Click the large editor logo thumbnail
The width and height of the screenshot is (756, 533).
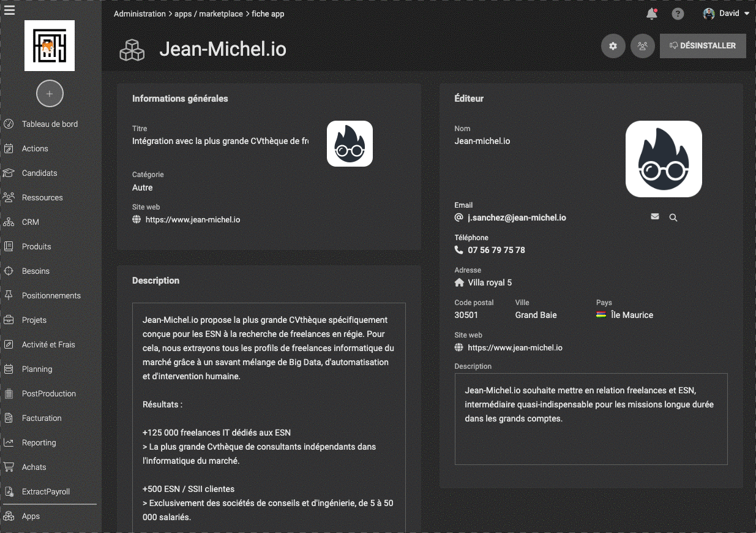coord(664,159)
